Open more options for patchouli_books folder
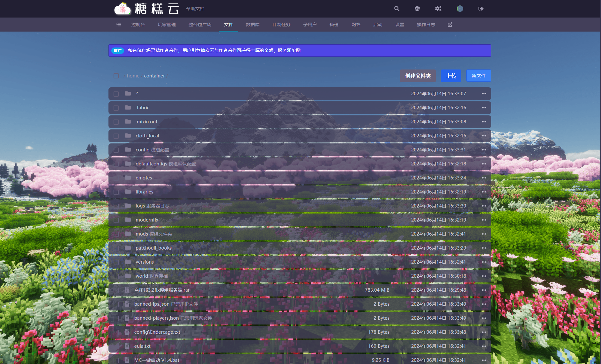The height and width of the screenshot is (364, 601). click(x=484, y=248)
